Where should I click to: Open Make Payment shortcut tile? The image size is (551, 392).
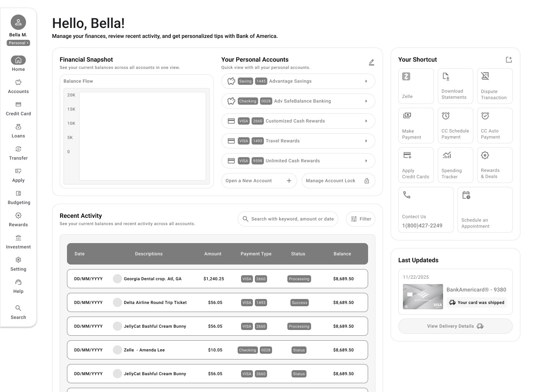click(416, 126)
